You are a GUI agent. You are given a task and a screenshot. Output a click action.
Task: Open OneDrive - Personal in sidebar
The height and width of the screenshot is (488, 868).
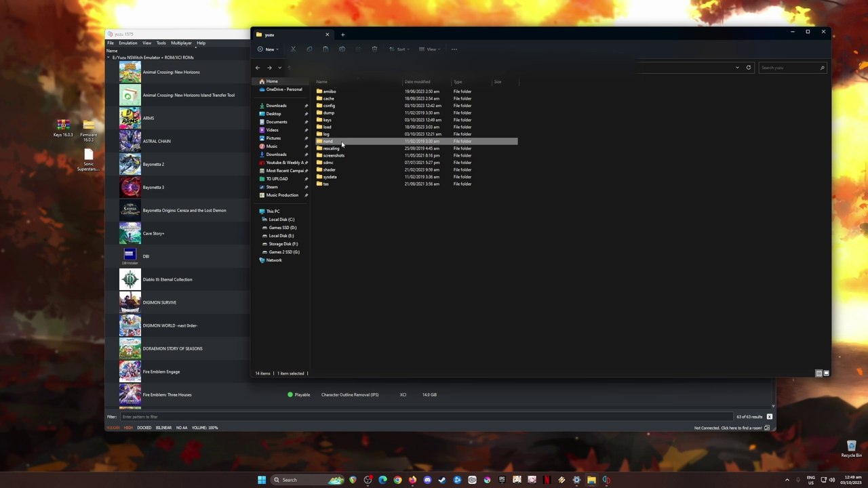pyautogui.click(x=280, y=89)
